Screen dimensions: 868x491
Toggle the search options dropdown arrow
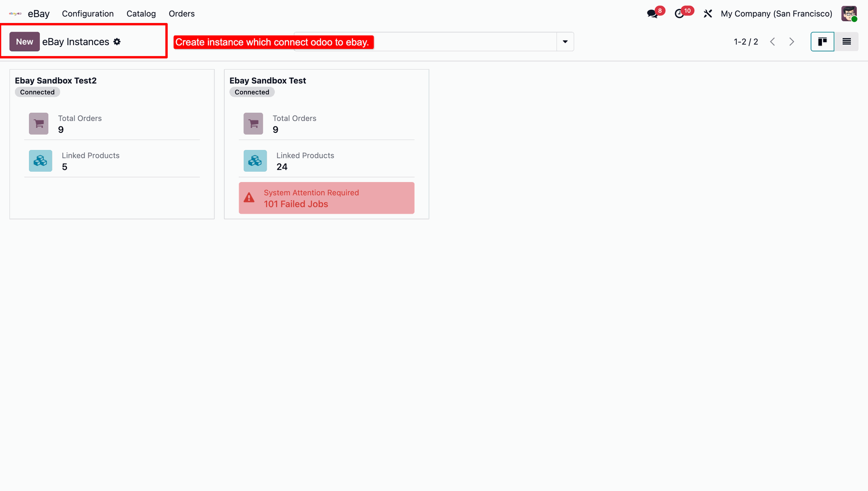pyautogui.click(x=565, y=42)
